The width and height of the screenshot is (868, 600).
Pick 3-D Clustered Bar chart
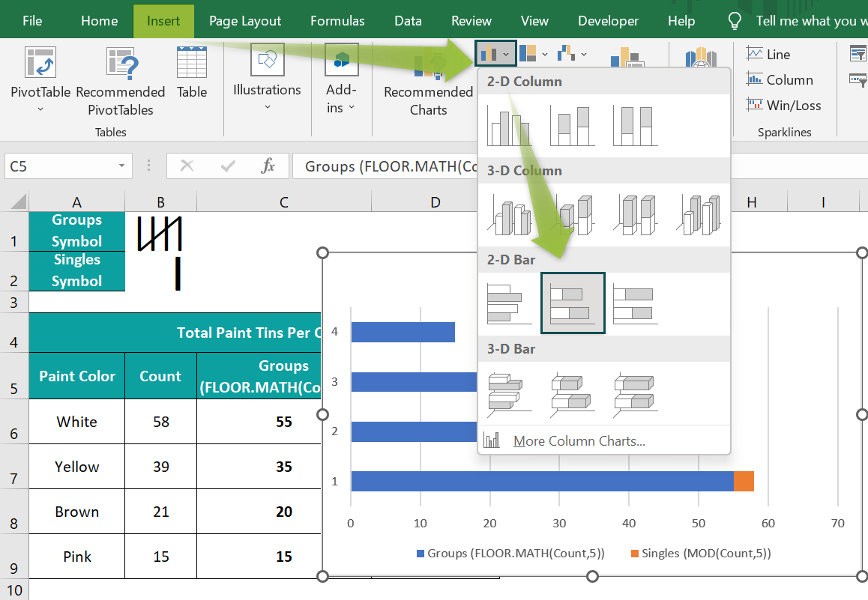tap(509, 394)
